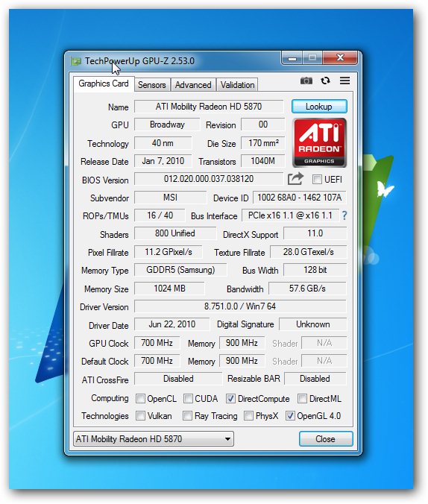
Task: Click the Bus Width value 128 bit
Action: coord(315,270)
